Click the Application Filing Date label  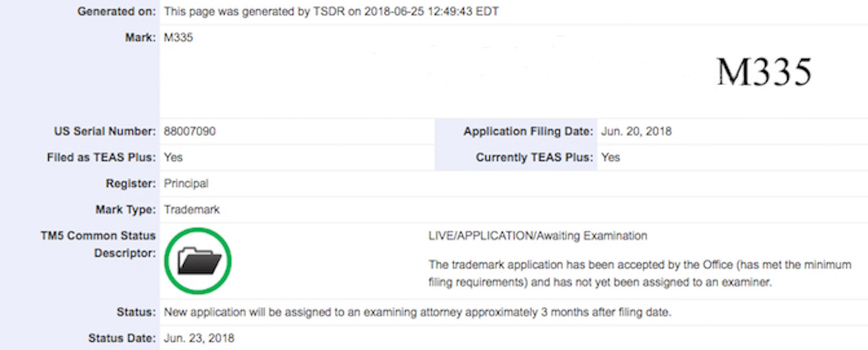(x=528, y=131)
